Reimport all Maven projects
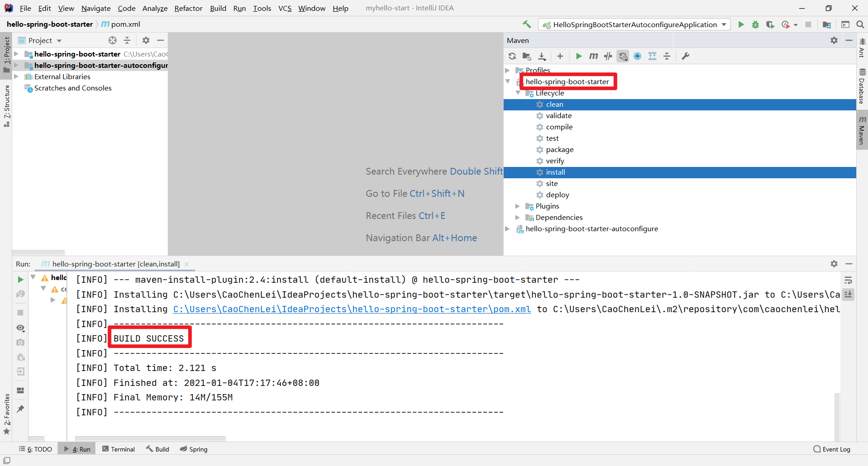The height and width of the screenshot is (466, 868). pos(512,56)
